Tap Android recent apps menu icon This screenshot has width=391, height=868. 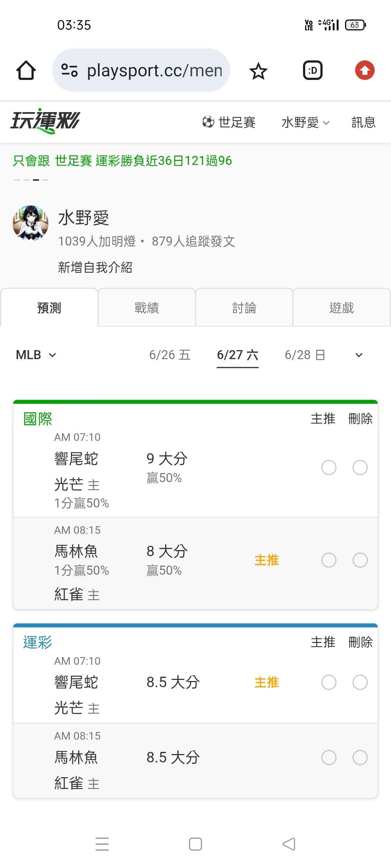coord(102,844)
